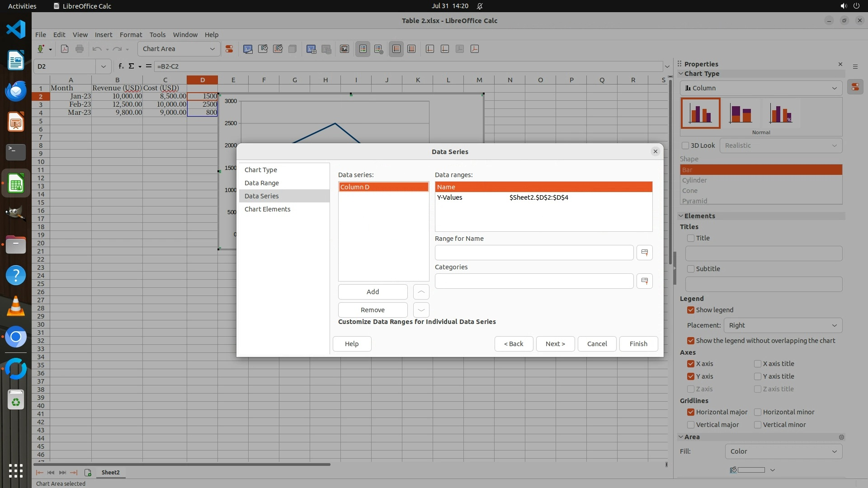Click the Format Chart Area icon
This screenshot has height=488, width=868.
pyautogui.click(x=263, y=49)
